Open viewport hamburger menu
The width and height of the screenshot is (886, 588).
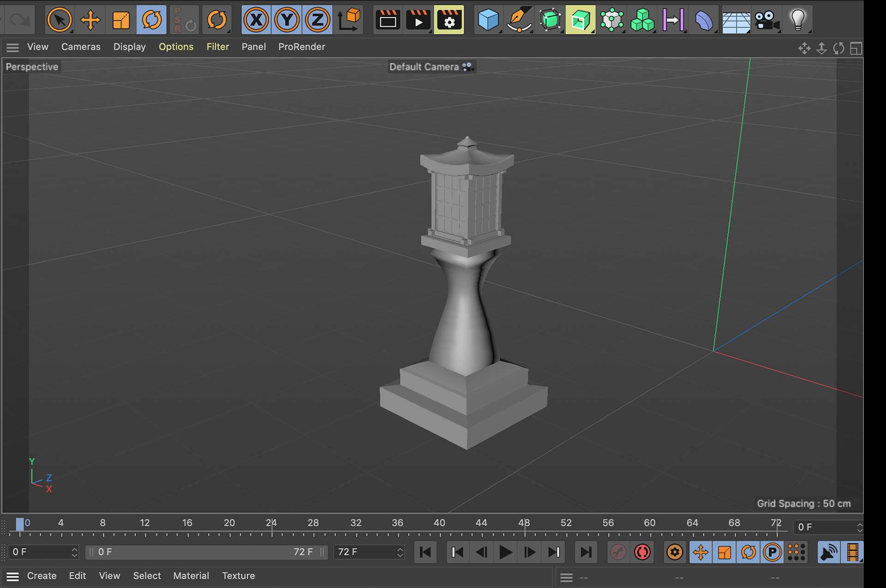[x=12, y=47]
